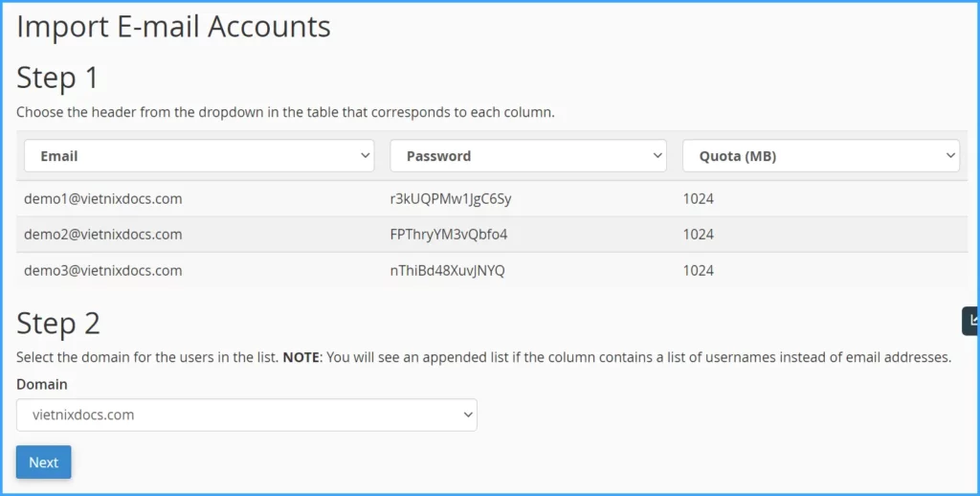Open the Email column header dropdown
The width and height of the screenshot is (980, 496).
pos(198,156)
